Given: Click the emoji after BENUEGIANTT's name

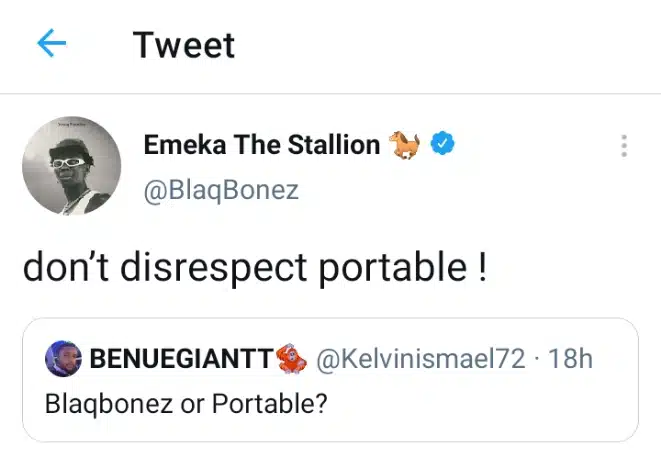Looking at the screenshot, I should [292, 359].
